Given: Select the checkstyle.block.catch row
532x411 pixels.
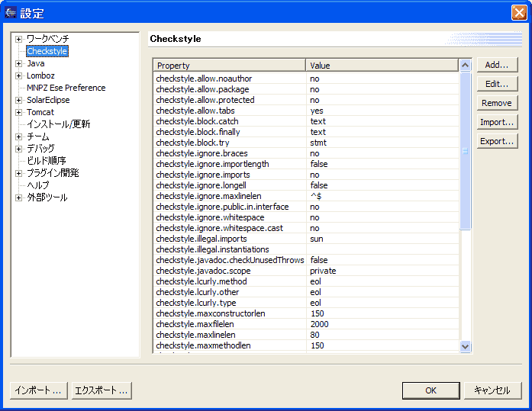Looking at the screenshot, I should pyautogui.click(x=306, y=121).
